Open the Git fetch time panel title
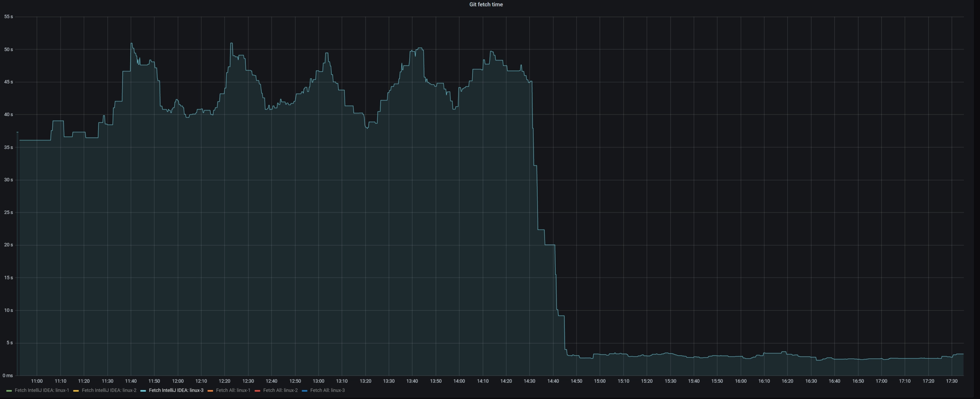Screen dimensions: 980x399 [x=486, y=5]
